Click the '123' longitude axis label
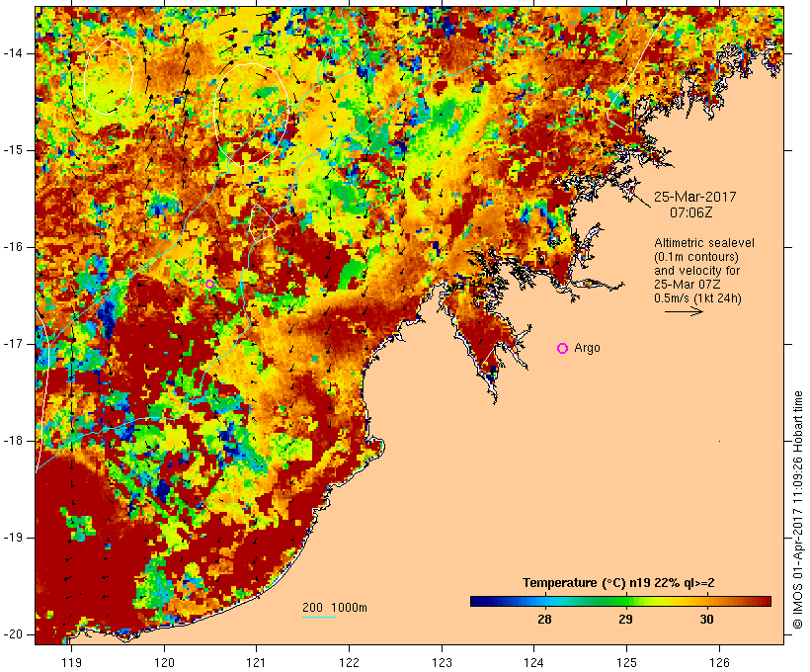810x672 pixels. pos(442,662)
